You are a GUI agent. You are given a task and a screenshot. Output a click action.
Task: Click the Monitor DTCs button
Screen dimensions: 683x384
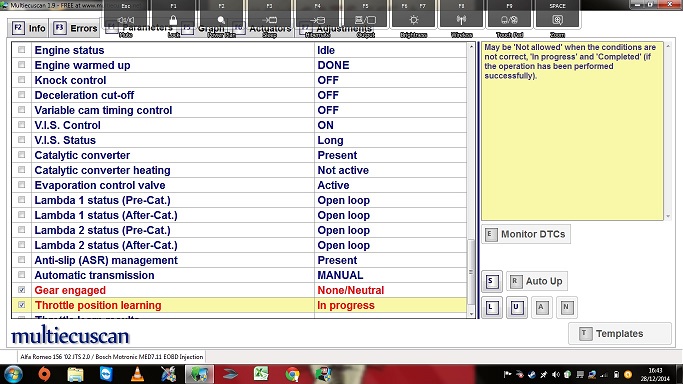pyautogui.click(x=526, y=234)
